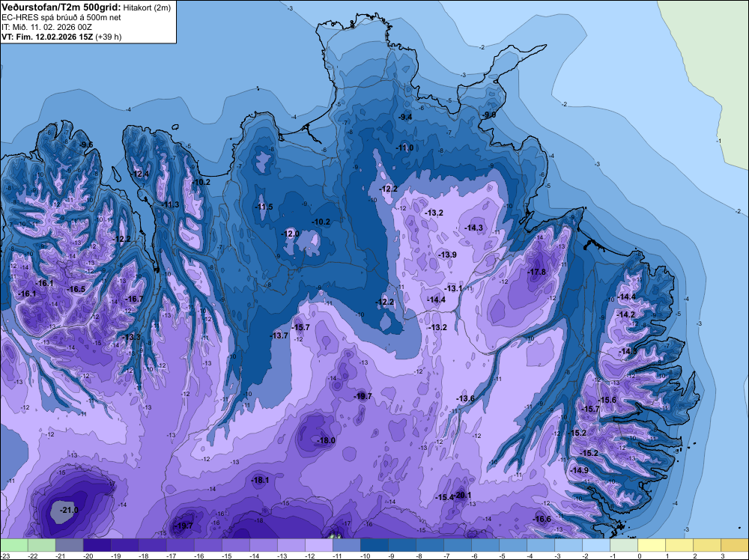Click the 'EC-HRES spá brúuð á 500m net' line
Image resolution: width=749 pixels, height=560 pixels.
point(61,18)
